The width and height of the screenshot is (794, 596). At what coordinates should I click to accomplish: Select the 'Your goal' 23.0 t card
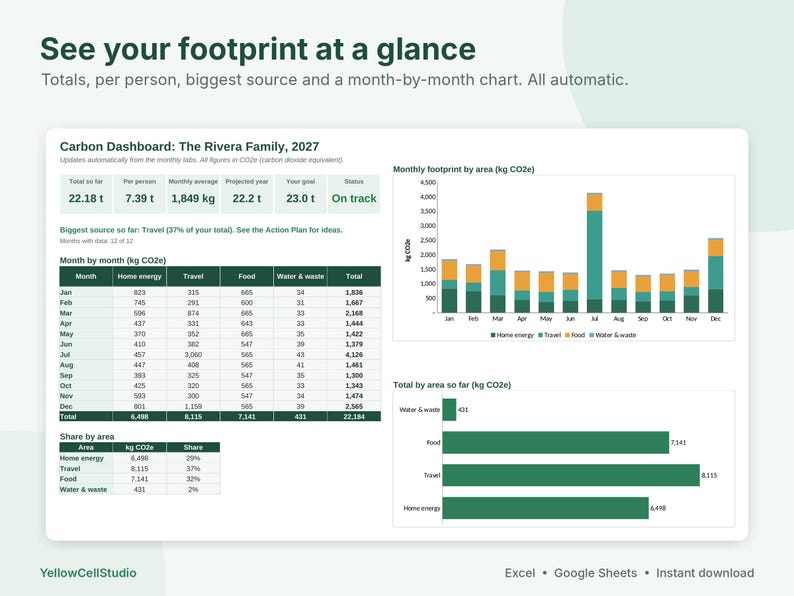300,194
